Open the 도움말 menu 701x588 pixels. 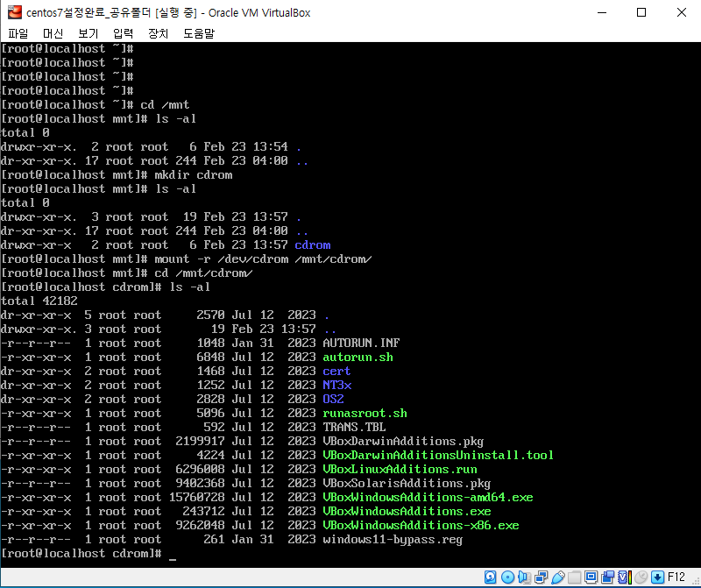pyautogui.click(x=199, y=33)
